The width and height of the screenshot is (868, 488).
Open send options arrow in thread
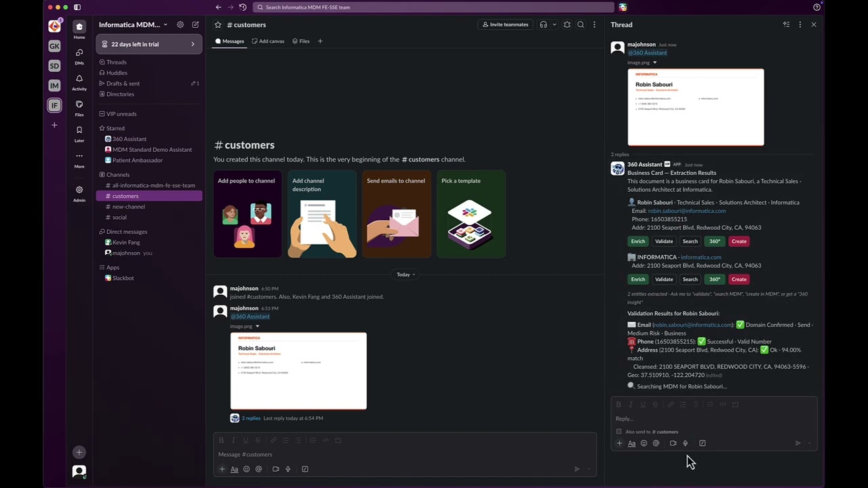(x=810, y=443)
